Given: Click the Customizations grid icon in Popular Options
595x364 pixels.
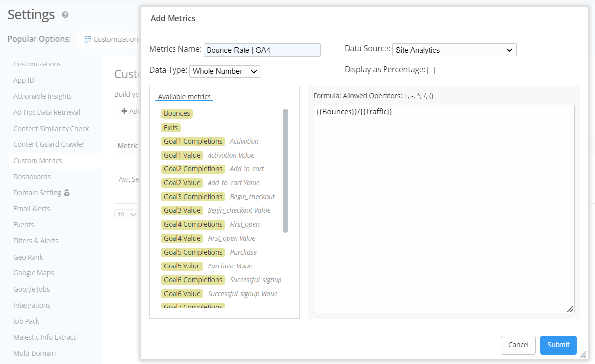Looking at the screenshot, I should 88,39.
